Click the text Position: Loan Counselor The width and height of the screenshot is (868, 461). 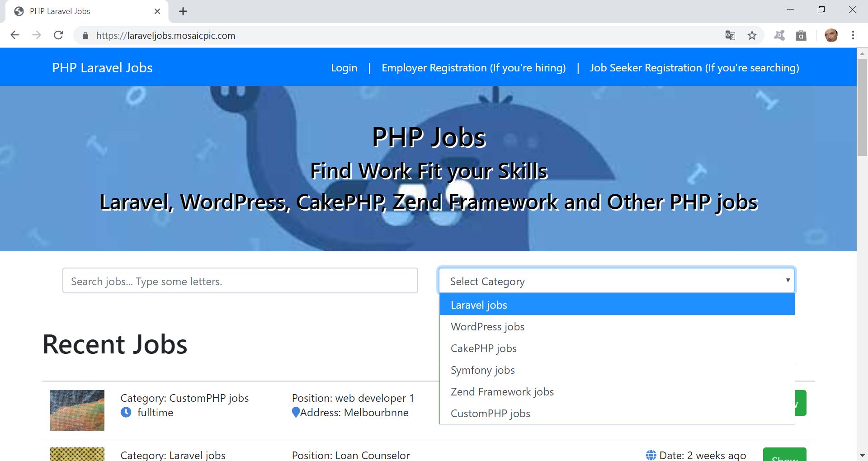click(351, 455)
